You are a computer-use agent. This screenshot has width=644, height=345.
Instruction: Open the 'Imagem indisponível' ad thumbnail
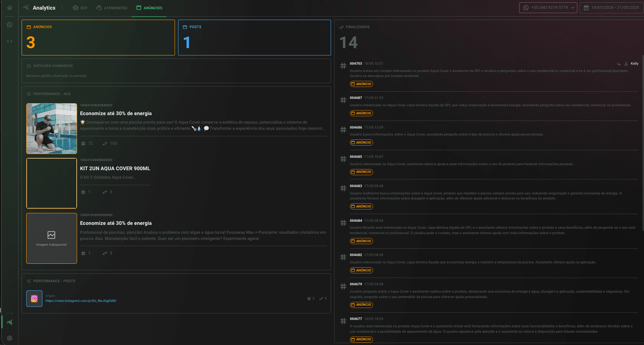click(52, 238)
